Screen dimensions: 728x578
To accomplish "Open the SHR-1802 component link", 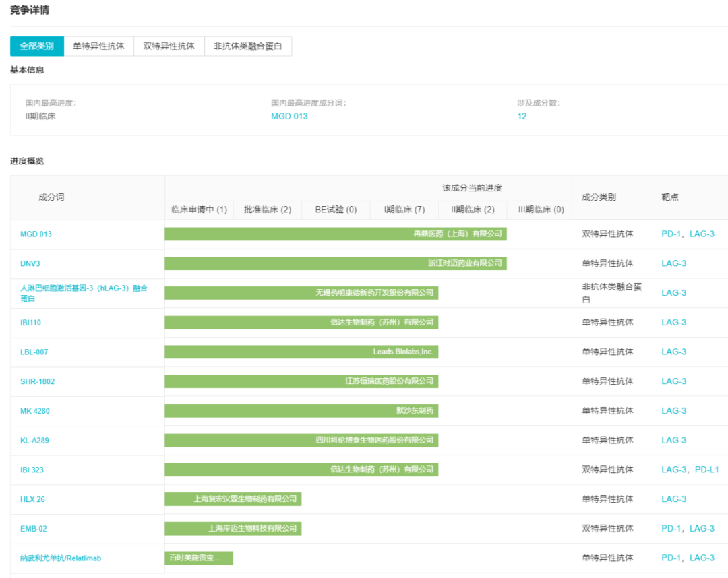I will pos(37,381).
